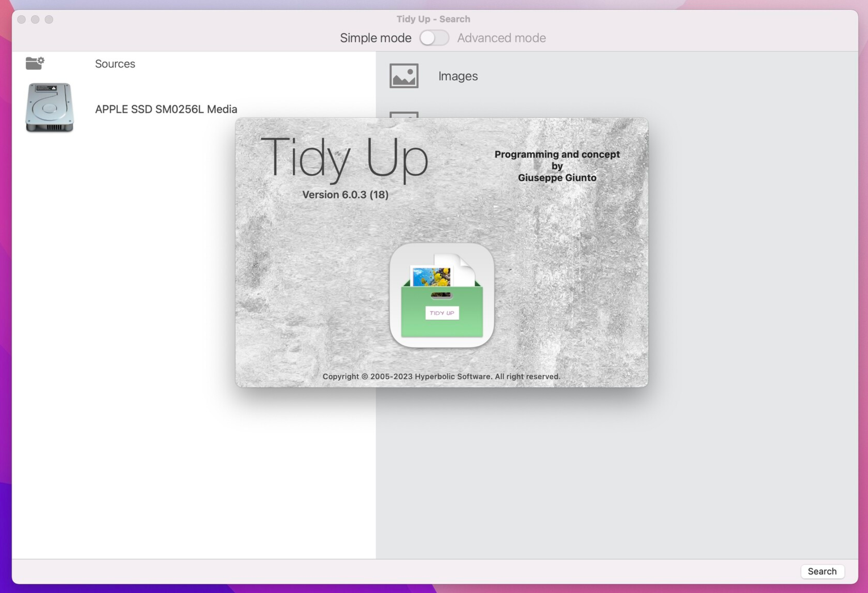Zoom the Tidy Up window with the green button

49,19
